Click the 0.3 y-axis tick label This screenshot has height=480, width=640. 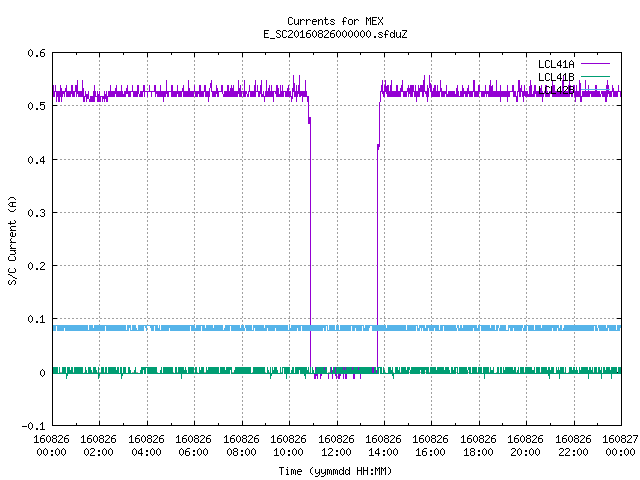coord(36,213)
